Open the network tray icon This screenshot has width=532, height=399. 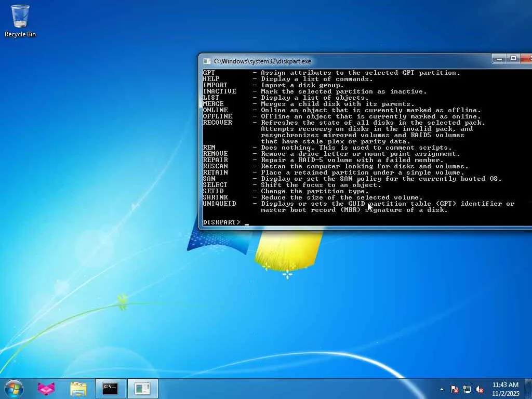coord(467,389)
